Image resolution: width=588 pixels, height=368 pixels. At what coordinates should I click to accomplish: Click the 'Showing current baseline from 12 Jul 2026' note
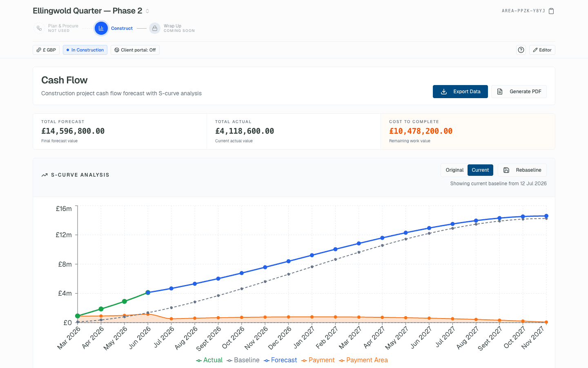(x=499, y=184)
